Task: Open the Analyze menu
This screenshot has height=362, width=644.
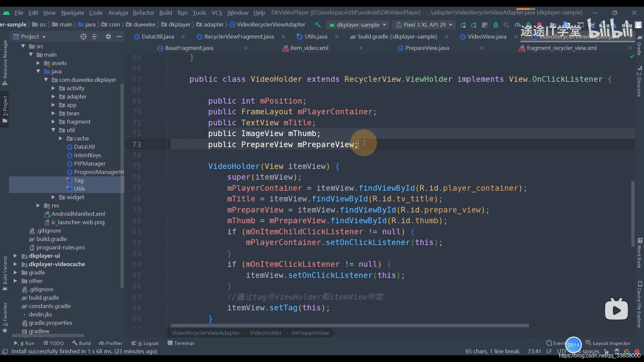Action: click(118, 13)
